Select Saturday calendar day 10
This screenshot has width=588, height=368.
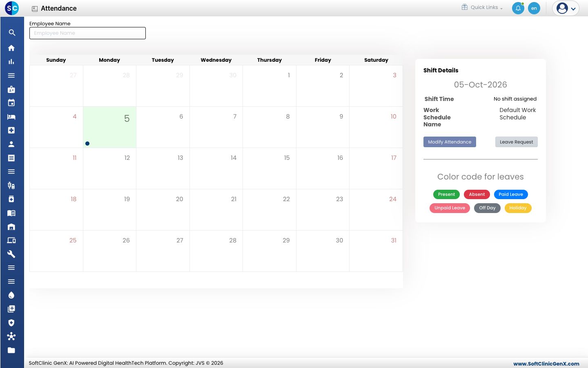pos(376,127)
